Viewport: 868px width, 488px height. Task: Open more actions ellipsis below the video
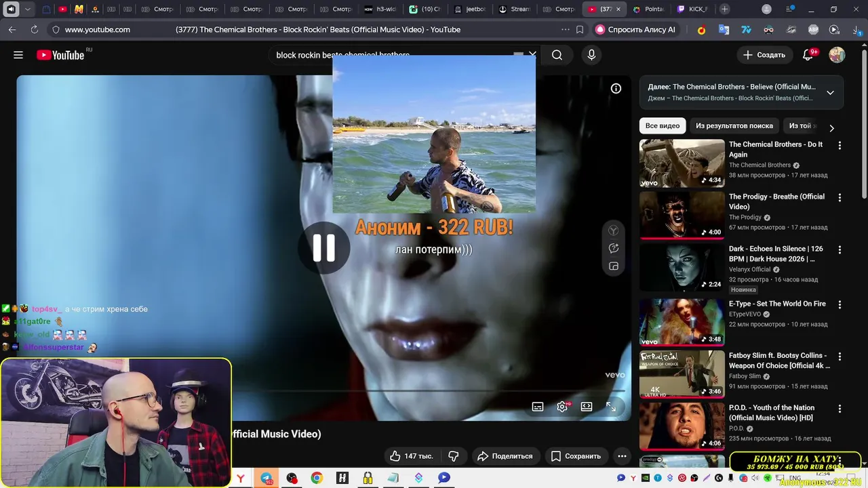[622, 456]
